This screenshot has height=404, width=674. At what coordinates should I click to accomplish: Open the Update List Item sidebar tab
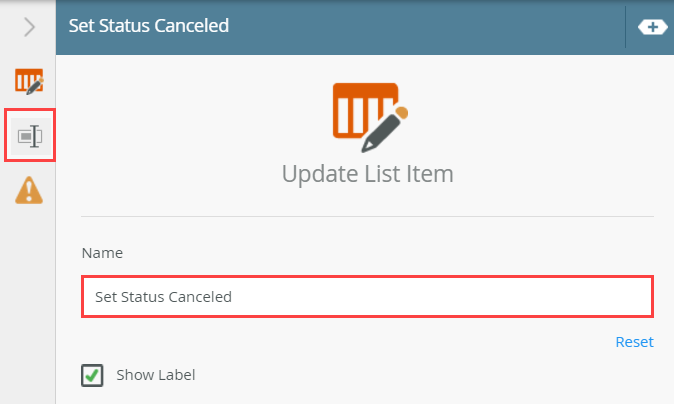click(29, 82)
